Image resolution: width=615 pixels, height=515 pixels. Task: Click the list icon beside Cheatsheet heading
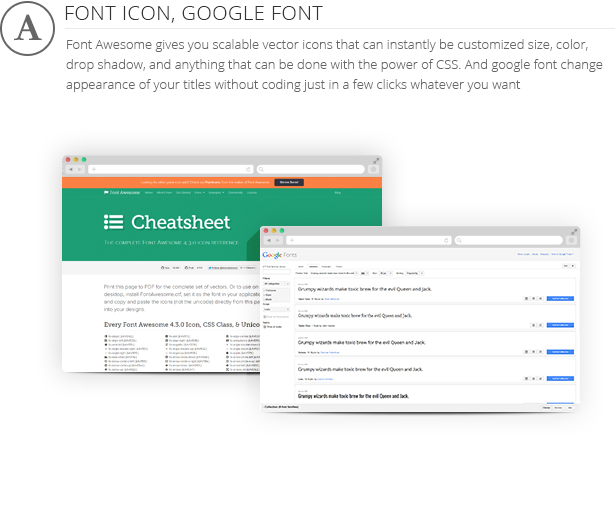[113, 222]
